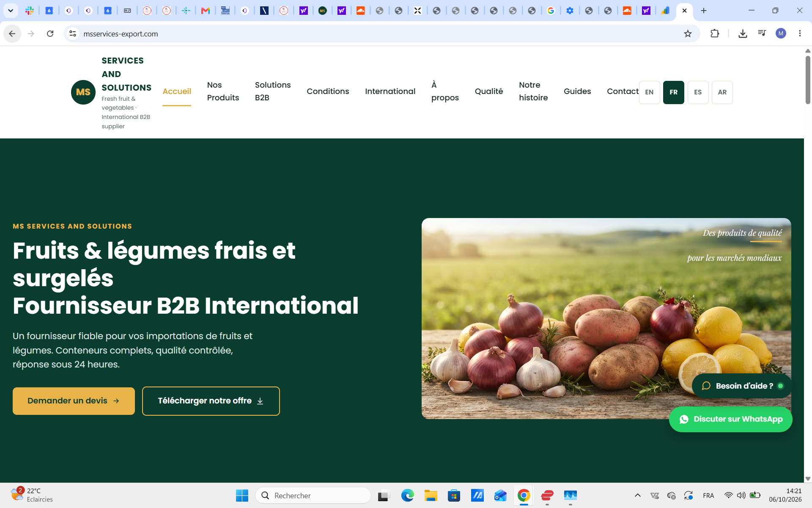Select the FR language button
The width and height of the screenshot is (812, 508).
673,92
